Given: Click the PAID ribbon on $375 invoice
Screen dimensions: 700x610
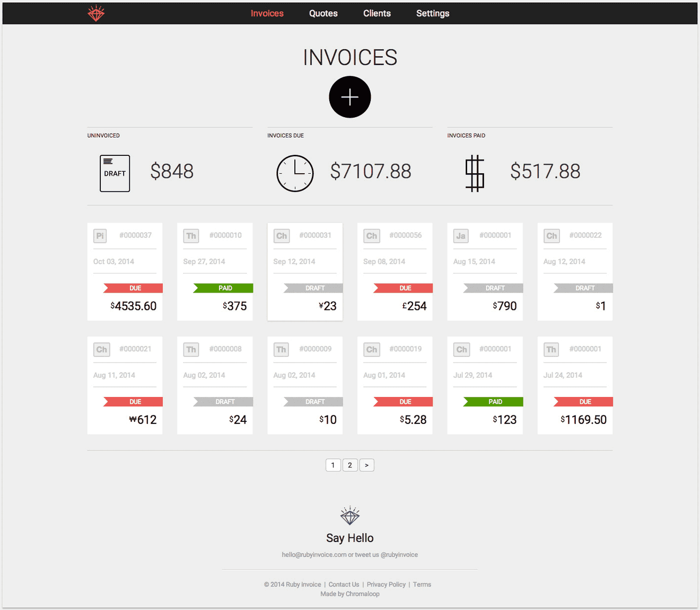Looking at the screenshot, I should pos(223,288).
